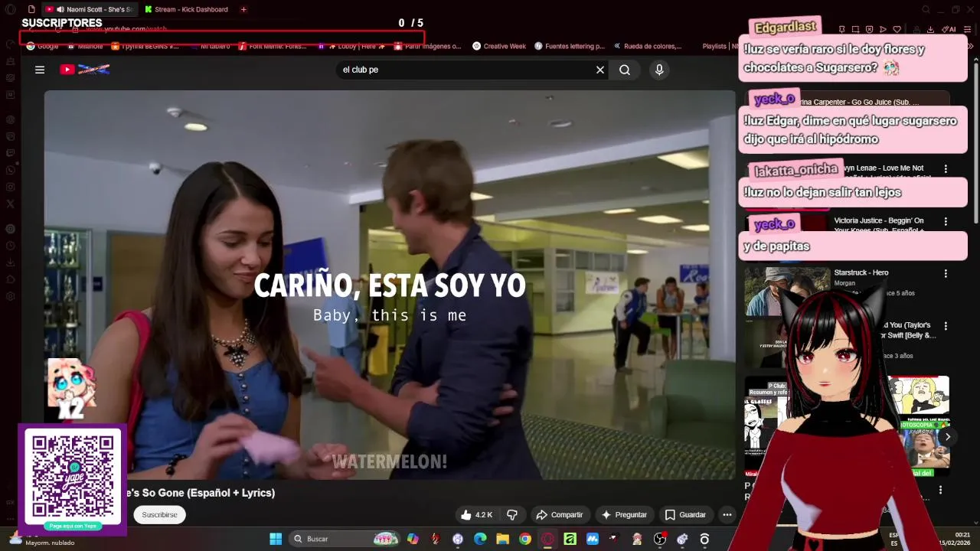Viewport: 980px width, 551px height.
Task: Subscribe with the Suscribirse button
Action: coord(159,515)
